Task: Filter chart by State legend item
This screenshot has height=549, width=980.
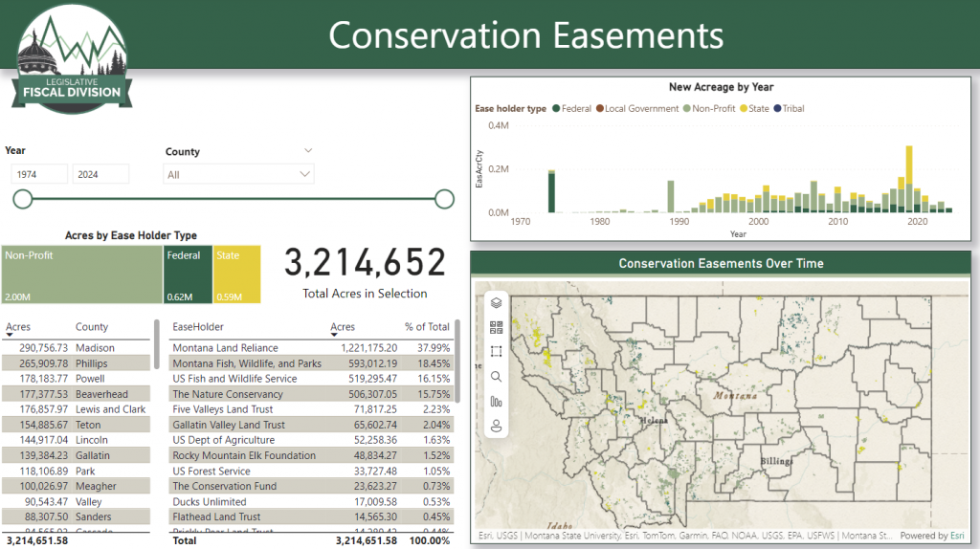Action: (x=744, y=109)
